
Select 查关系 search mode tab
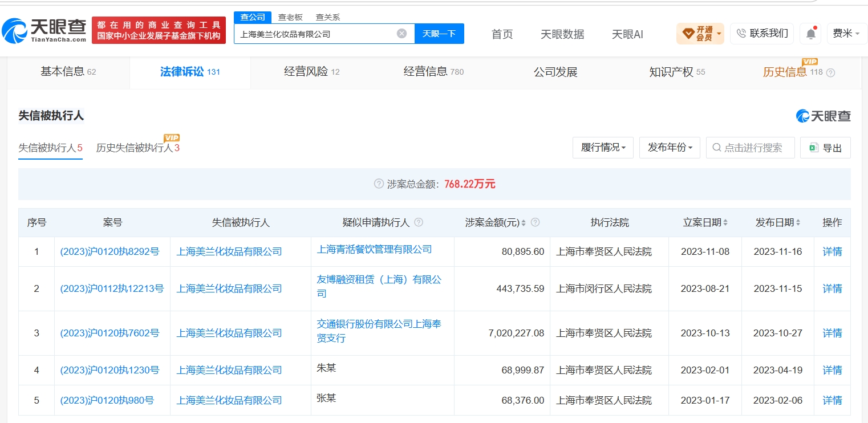click(327, 17)
